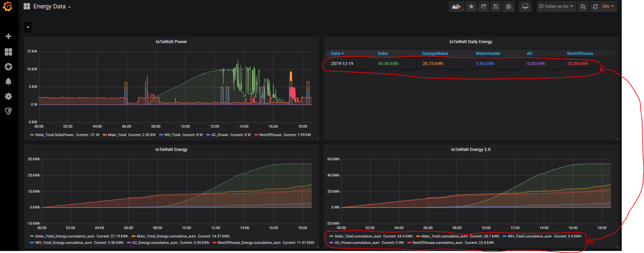Viewport: 644px width, 253px height.
Task: Cycle view mode with monitor icon
Action: pos(525,6)
